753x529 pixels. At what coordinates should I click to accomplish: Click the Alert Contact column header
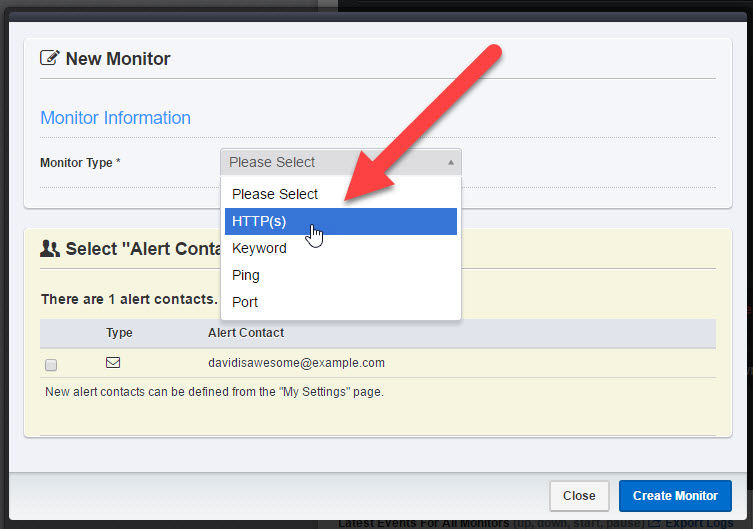[246, 333]
